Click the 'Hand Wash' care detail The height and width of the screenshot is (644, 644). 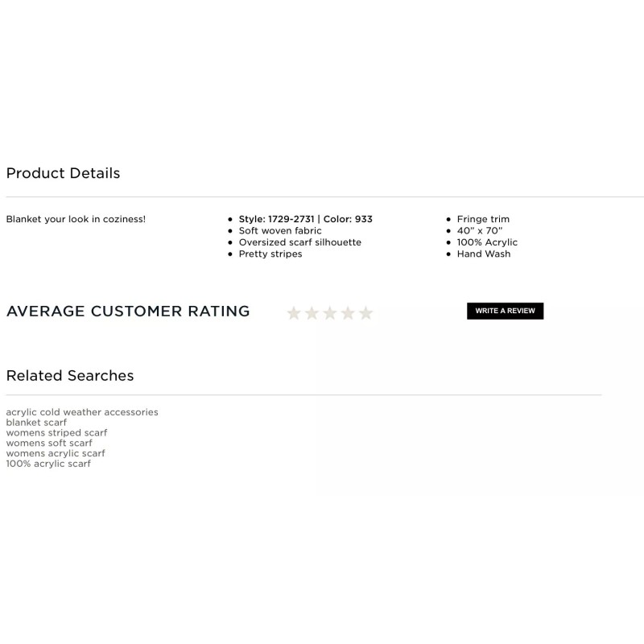(x=483, y=254)
